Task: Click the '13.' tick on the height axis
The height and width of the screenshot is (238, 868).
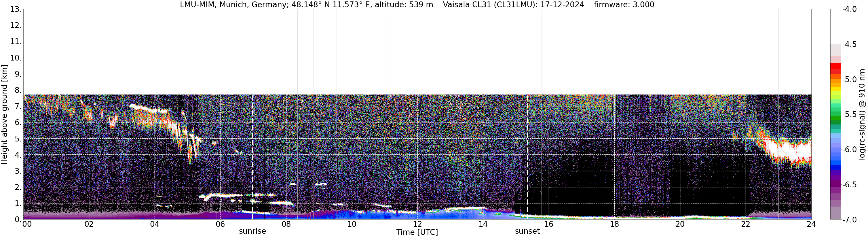Action: (16, 9)
